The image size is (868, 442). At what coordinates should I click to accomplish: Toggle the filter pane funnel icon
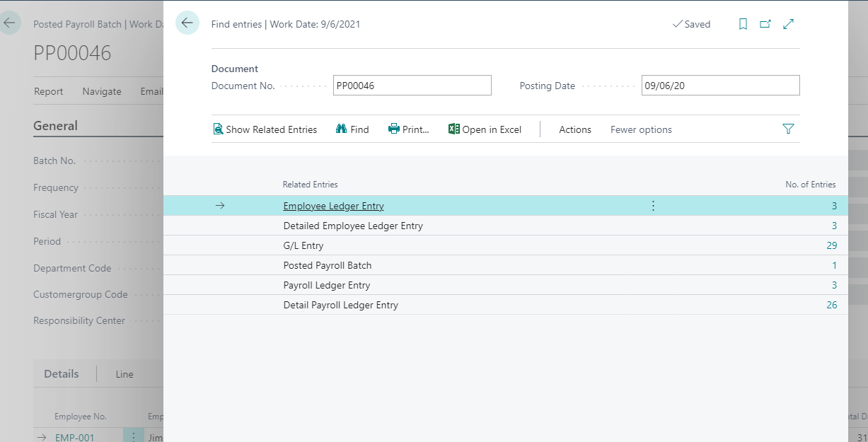point(789,129)
